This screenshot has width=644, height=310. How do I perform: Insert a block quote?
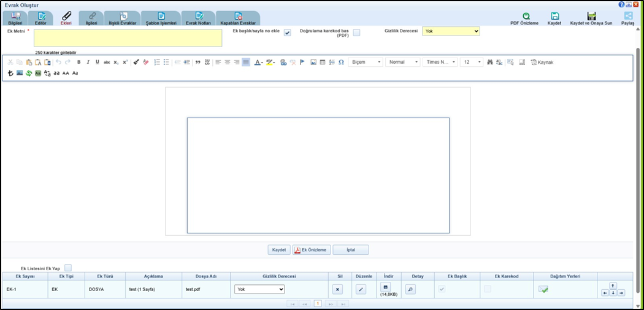[x=198, y=62]
